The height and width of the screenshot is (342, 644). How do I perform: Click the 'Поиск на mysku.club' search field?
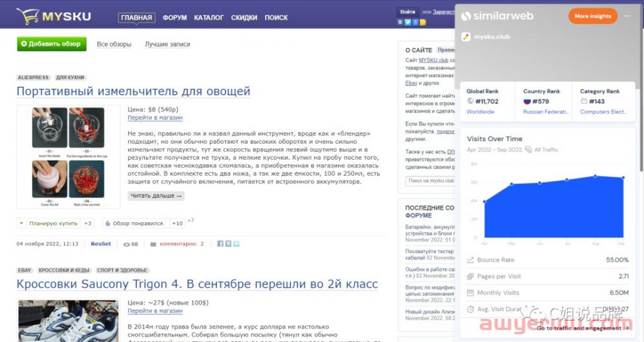pos(430,180)
